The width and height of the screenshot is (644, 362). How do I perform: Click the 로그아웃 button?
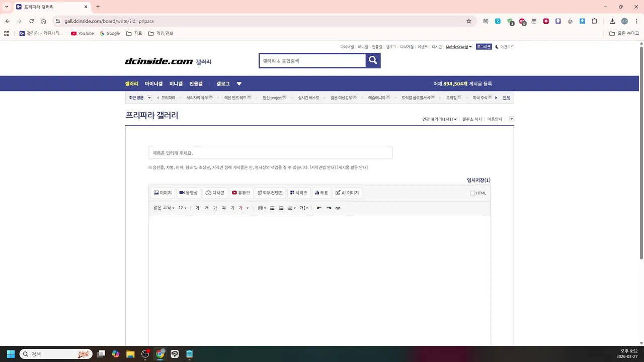(x=484, y=47)
